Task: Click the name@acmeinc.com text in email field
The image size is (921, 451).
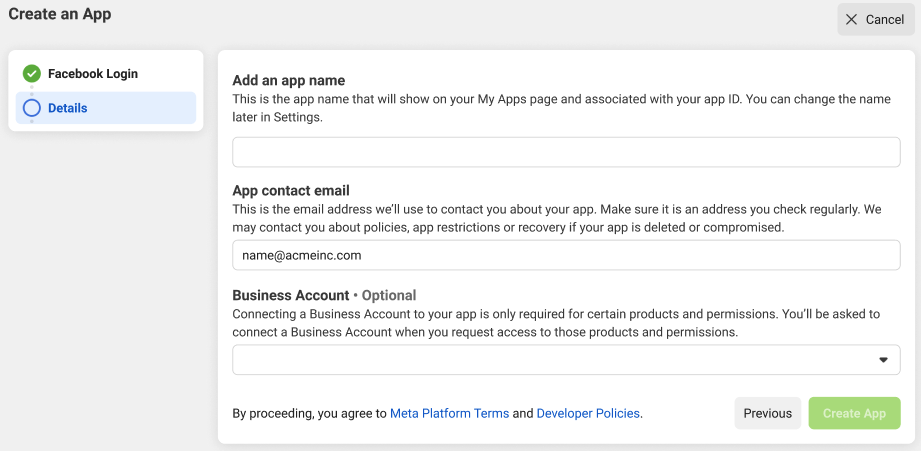Action: (301, 255)
